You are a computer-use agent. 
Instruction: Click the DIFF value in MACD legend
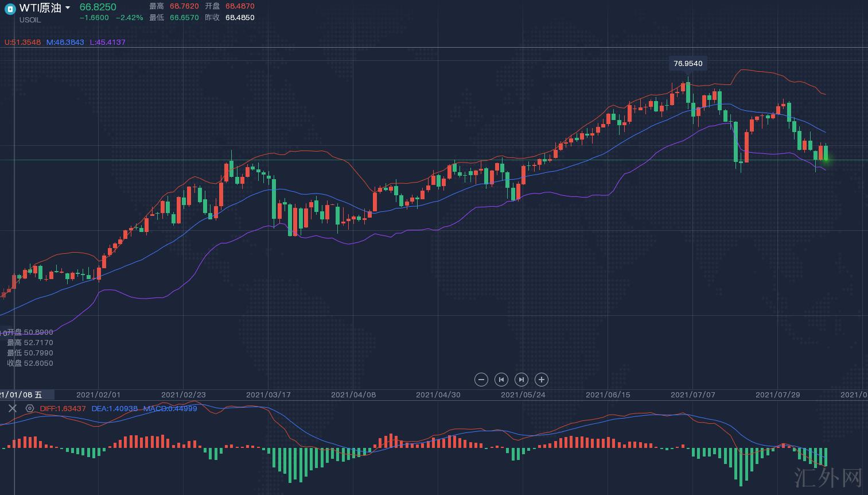click(63, 409)
